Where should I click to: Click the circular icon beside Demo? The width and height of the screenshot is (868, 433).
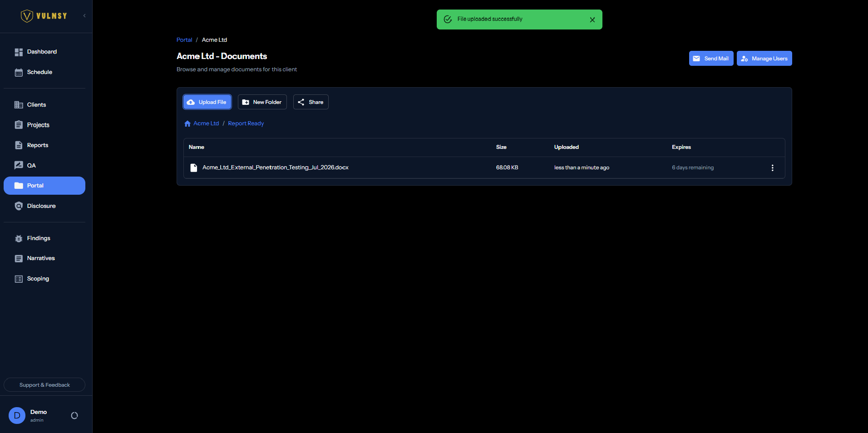74,415
